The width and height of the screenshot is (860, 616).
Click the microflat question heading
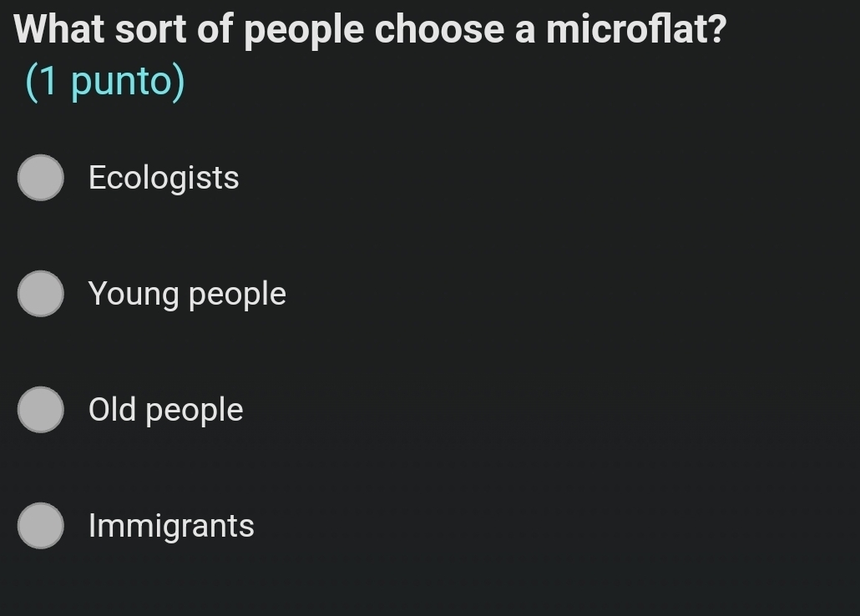[x=371, y=30]
